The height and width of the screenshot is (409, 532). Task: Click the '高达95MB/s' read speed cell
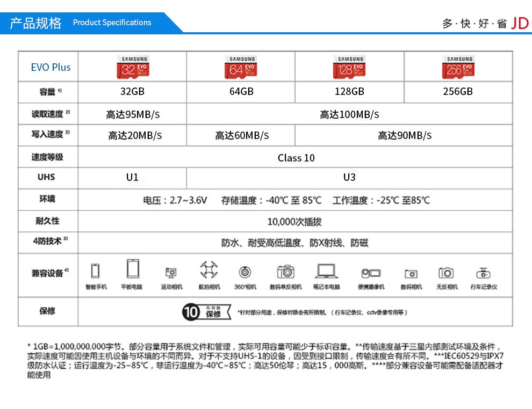point(133,114)
